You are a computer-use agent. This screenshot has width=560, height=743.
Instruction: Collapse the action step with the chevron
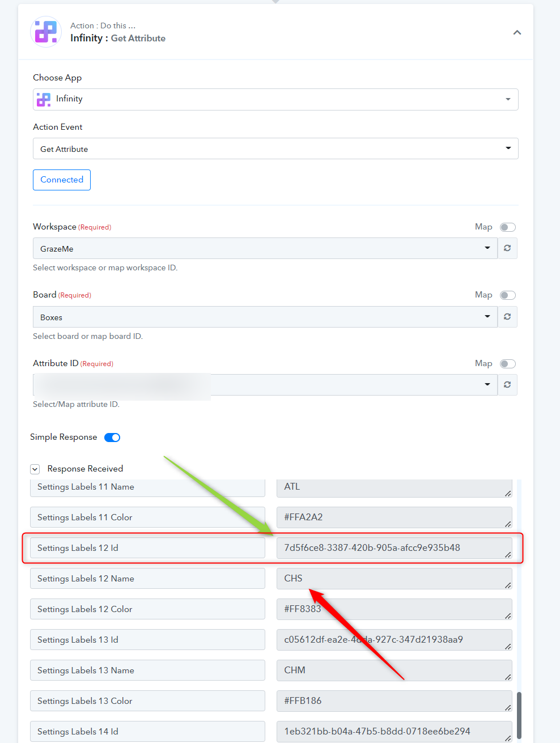517,32
